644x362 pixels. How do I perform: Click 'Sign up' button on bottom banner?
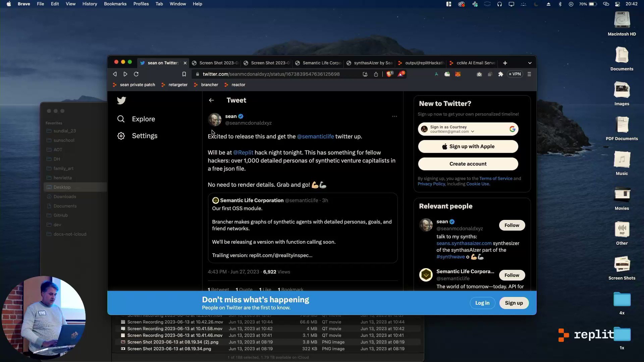(514, 303)
